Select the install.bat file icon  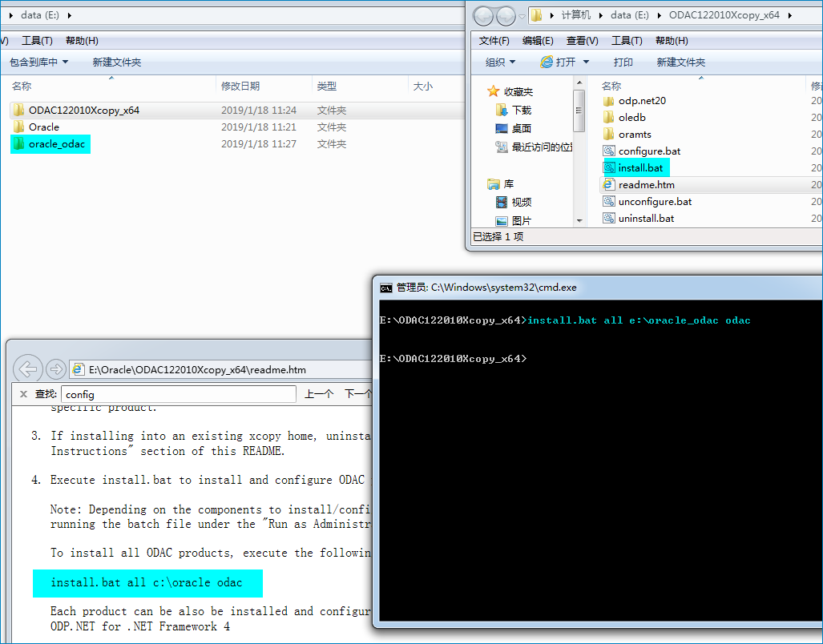pyautogui.click(x=609, y=168)
